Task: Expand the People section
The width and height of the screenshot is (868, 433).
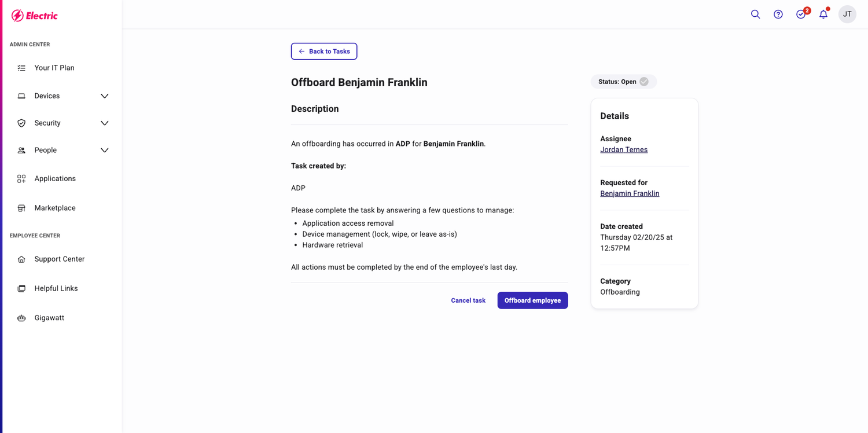Action: [104, 150]
